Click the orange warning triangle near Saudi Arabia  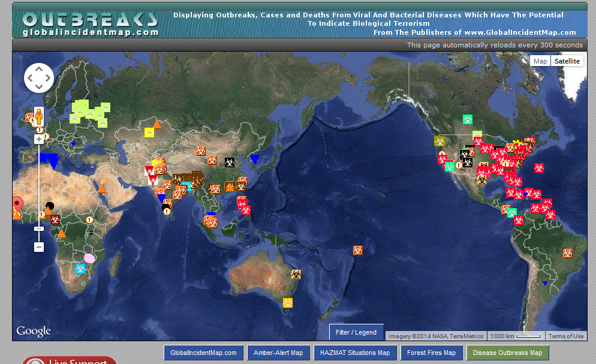[101, 190]
